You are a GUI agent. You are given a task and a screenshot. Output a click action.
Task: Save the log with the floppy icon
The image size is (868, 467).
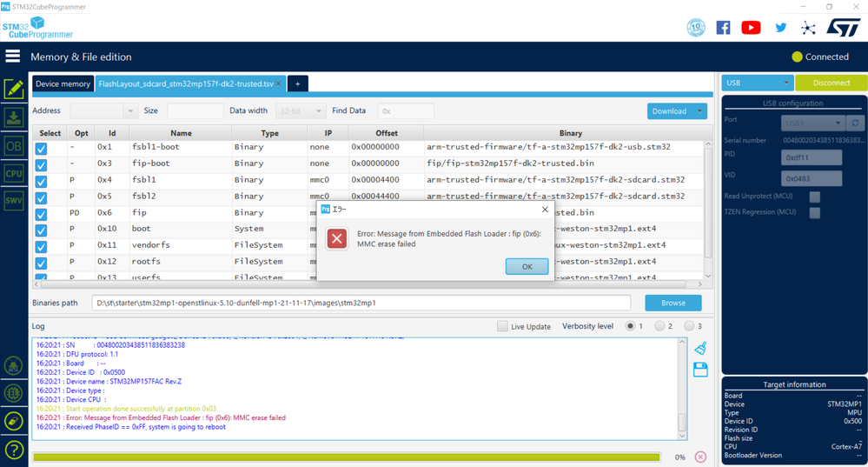(x=700, y=370)
